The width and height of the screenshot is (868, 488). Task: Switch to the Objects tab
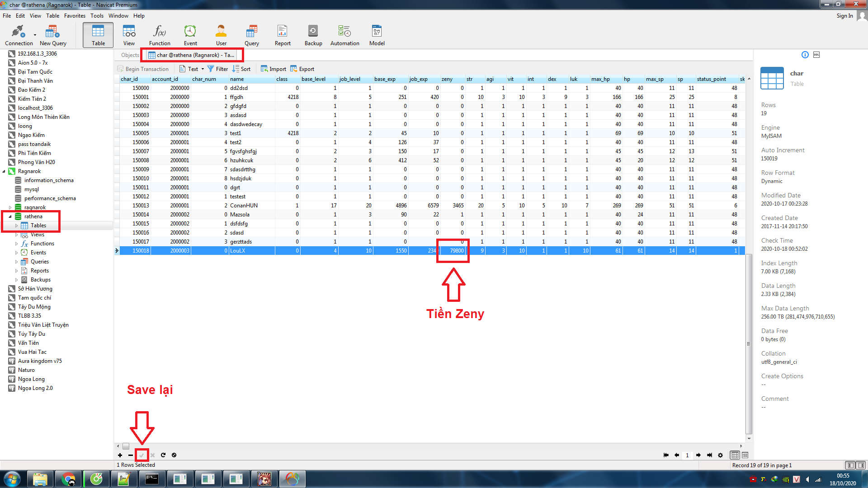point(130,55)
